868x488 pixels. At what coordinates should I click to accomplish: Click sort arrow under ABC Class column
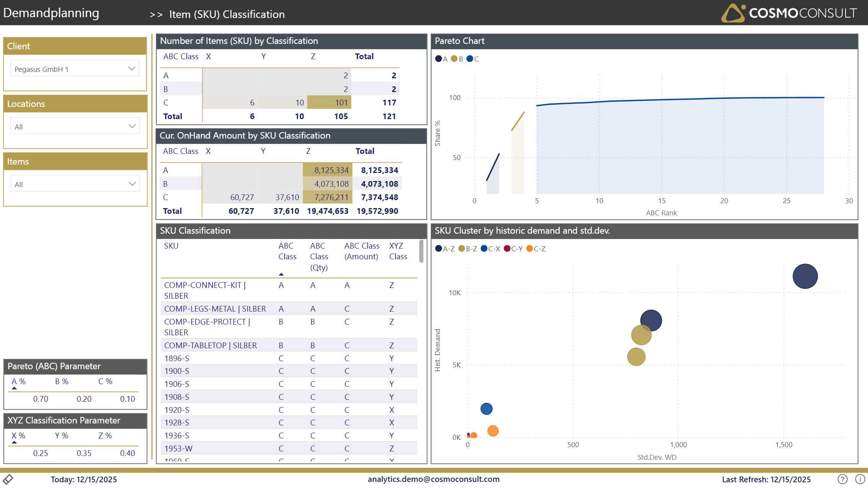281,274
